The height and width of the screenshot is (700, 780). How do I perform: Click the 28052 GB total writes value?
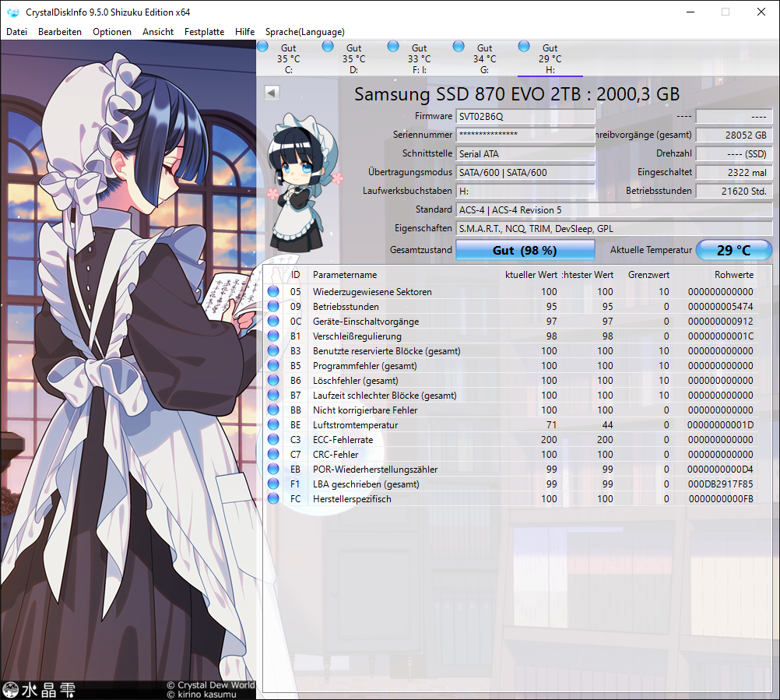point(734,135)
